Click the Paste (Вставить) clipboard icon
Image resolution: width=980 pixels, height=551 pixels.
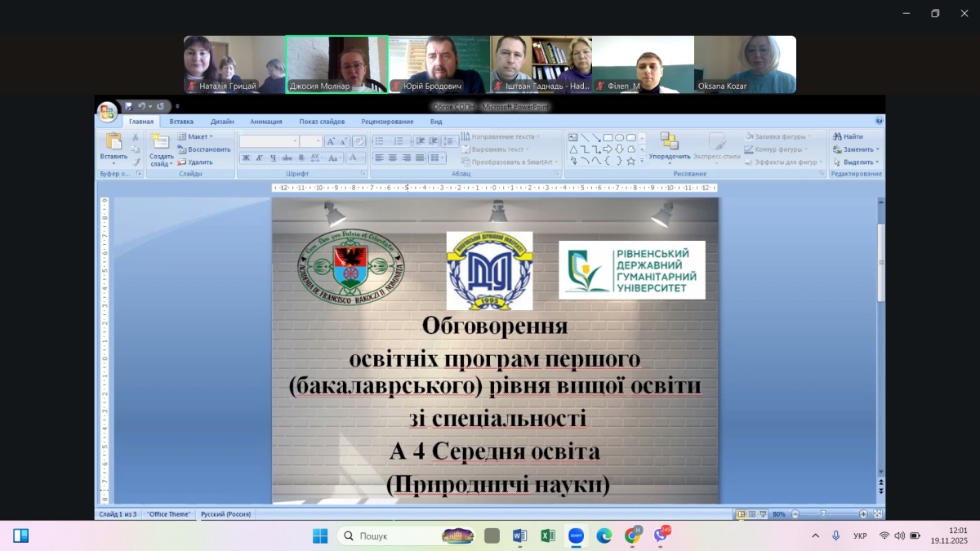[113, 141]
